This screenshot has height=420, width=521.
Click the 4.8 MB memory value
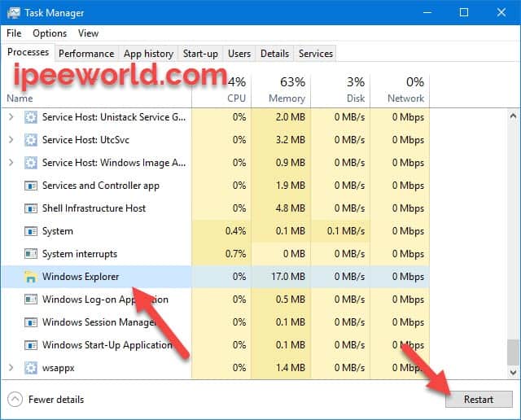click(x=290, y=208)
